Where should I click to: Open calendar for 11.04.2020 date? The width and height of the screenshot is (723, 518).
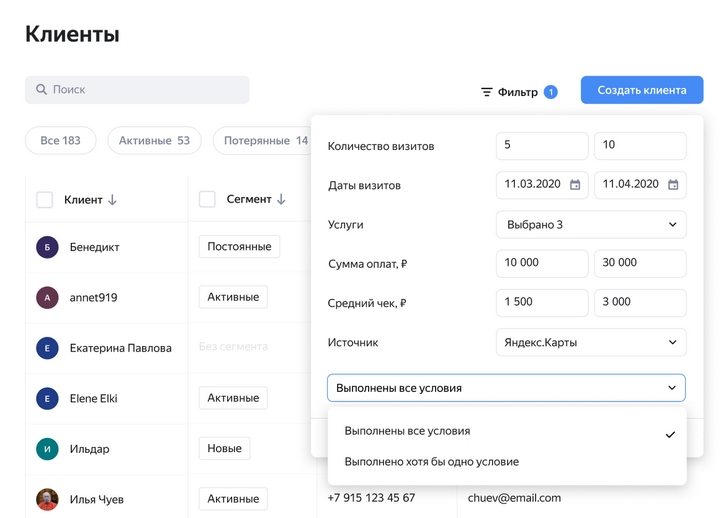(673, 185)
